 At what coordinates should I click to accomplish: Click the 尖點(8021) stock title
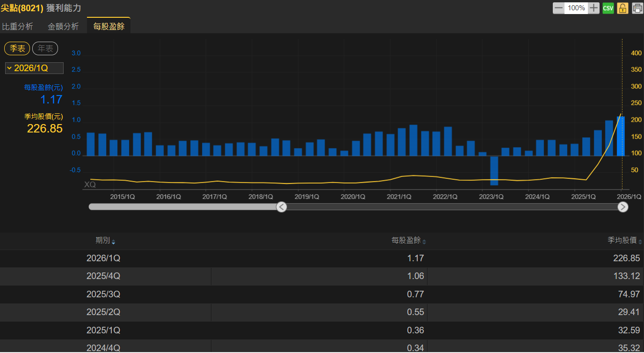[x=22, y=8]
